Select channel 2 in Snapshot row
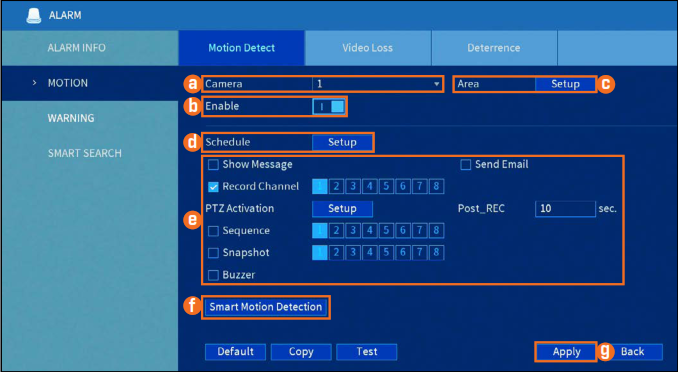678x372 pixels. 336,253
